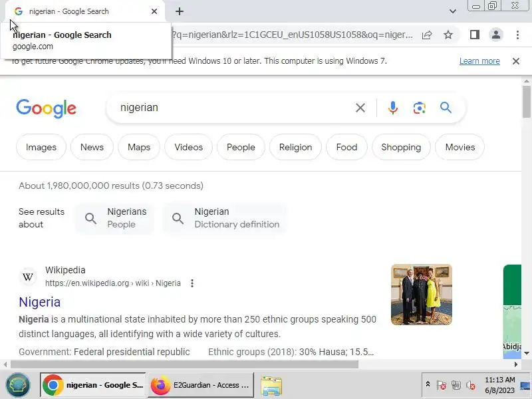Select the People filter chip
This screenshot has width=532, height=399.
pyautogui.click(x=241, y=147)
